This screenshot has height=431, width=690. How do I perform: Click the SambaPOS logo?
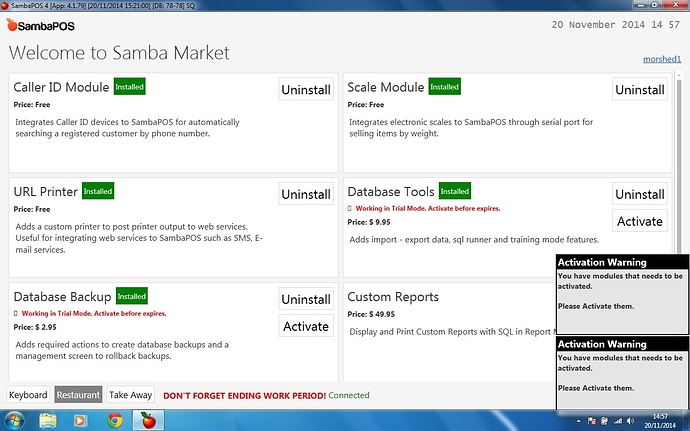[40, 26]
